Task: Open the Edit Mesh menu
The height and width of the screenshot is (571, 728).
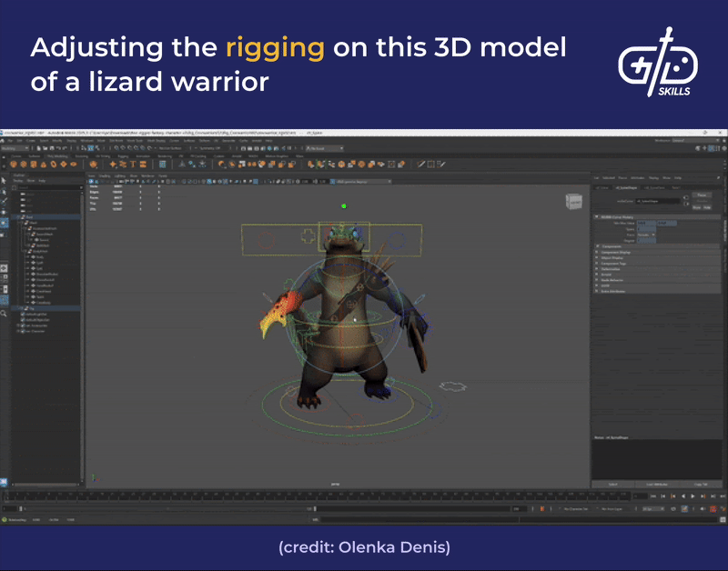Action: [x=116, y=141]
